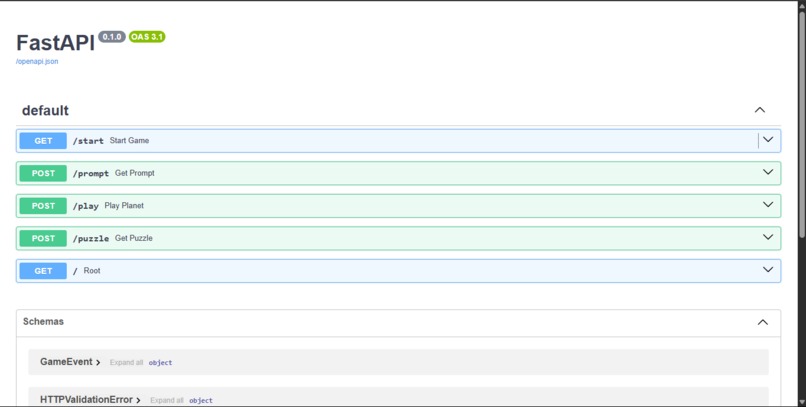This screenshot has height=407, width=806.
Task: Click the /prompt path text
Action: click(90, 174)
